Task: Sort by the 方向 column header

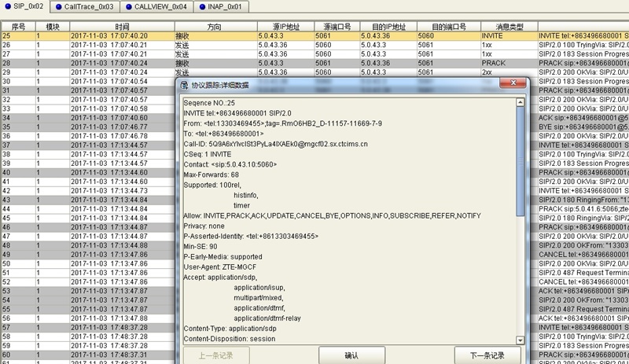Action: (214, 27)
